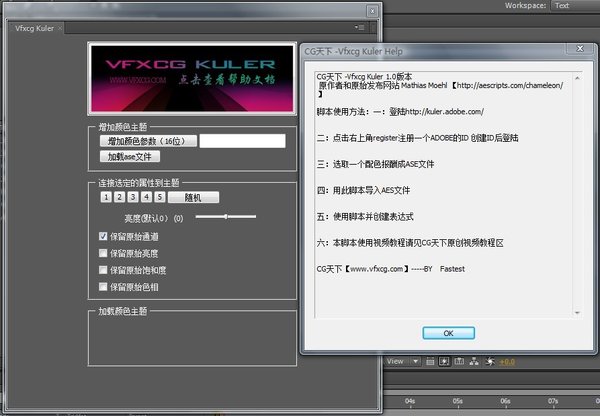This screenshot has width=600, height=416.
Task: Enable the 保留原始亮度 checkbox
Action: (103, 253)
